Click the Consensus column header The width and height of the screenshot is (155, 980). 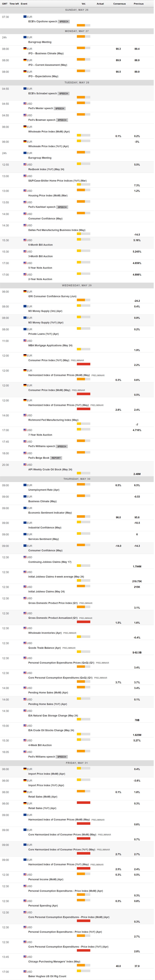click(x=119, y=4)
